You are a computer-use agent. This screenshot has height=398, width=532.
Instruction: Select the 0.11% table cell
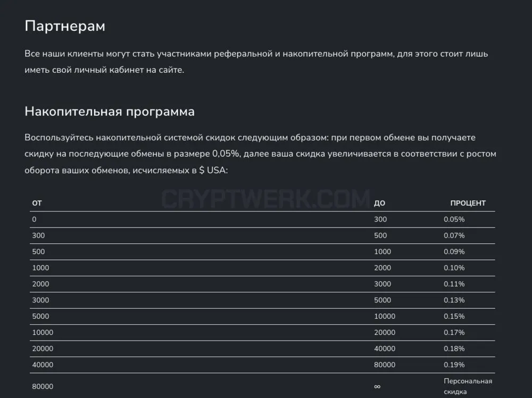[x=454, y=284]
